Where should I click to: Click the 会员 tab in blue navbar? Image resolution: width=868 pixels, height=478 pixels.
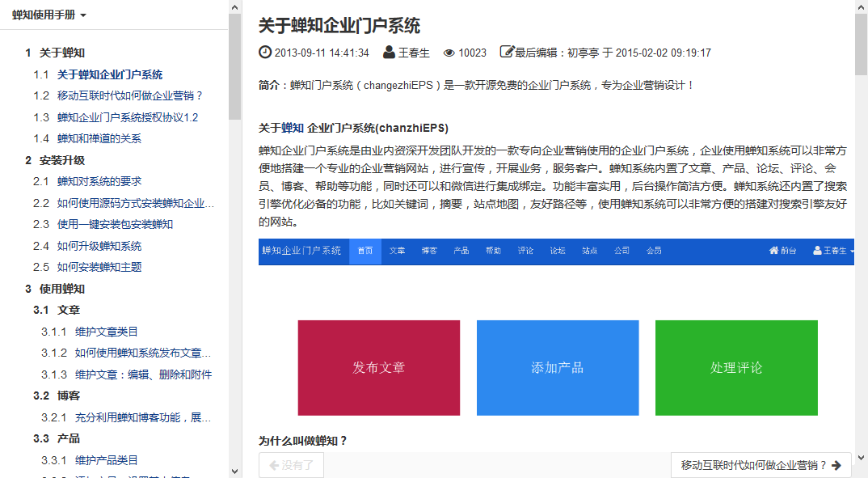click(654, 251)
